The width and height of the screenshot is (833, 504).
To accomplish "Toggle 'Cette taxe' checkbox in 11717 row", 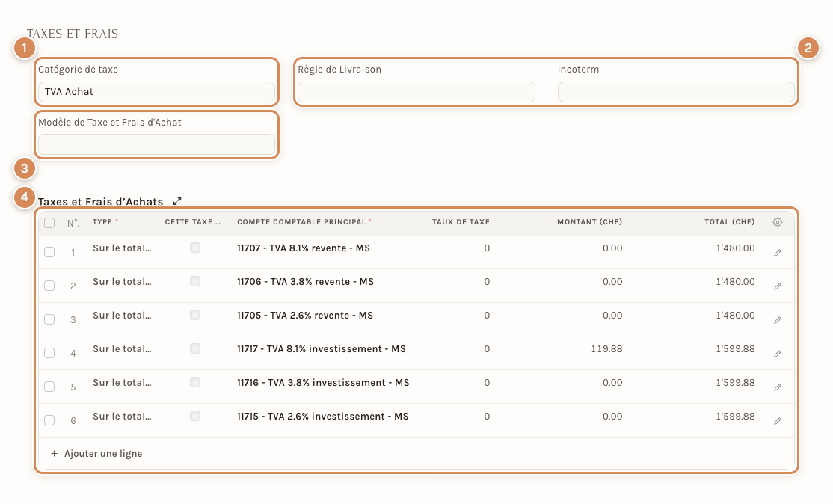I will (x=195, y=348).
